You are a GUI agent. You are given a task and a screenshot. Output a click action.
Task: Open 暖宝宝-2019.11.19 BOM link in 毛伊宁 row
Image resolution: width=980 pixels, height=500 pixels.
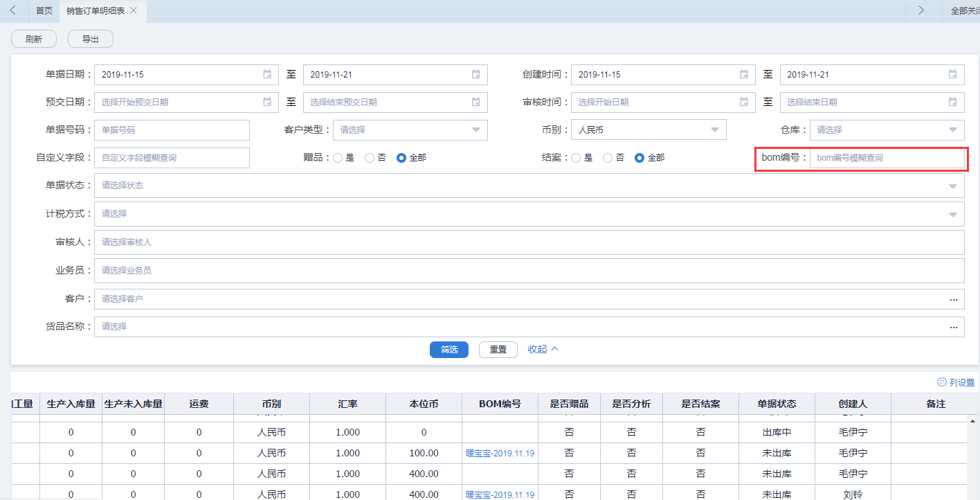500,454
